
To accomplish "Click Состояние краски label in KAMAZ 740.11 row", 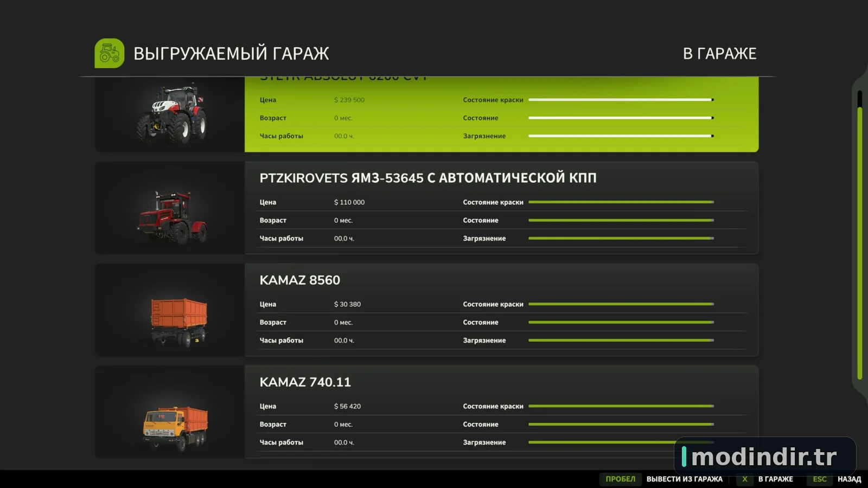I will click(x=493, y=407).
